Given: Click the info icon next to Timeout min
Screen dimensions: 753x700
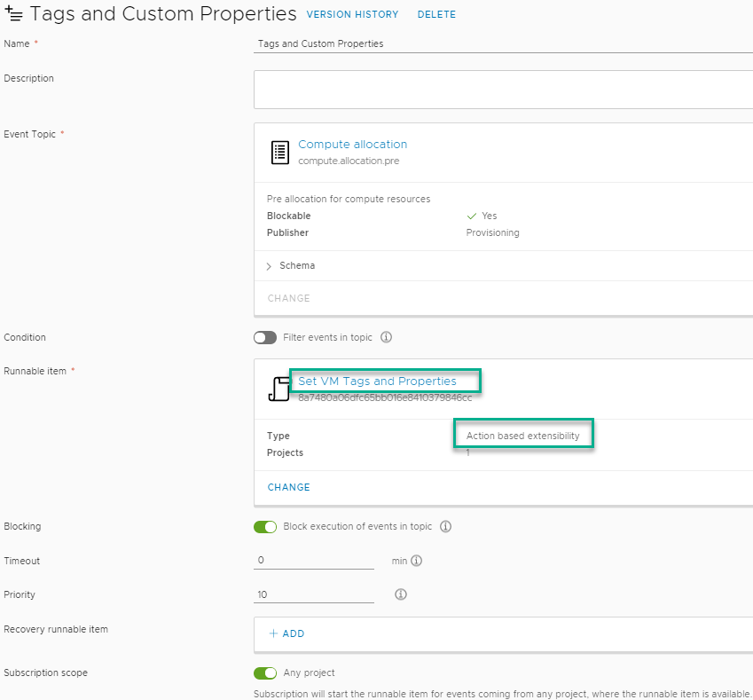Looking at the screenshot, I should click(x=416, y=561).
